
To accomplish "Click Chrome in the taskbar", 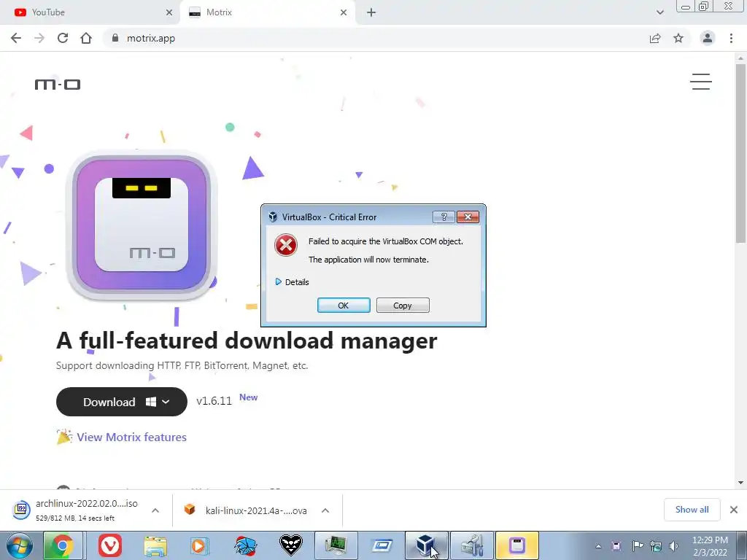I will click(x=63, y=545).
